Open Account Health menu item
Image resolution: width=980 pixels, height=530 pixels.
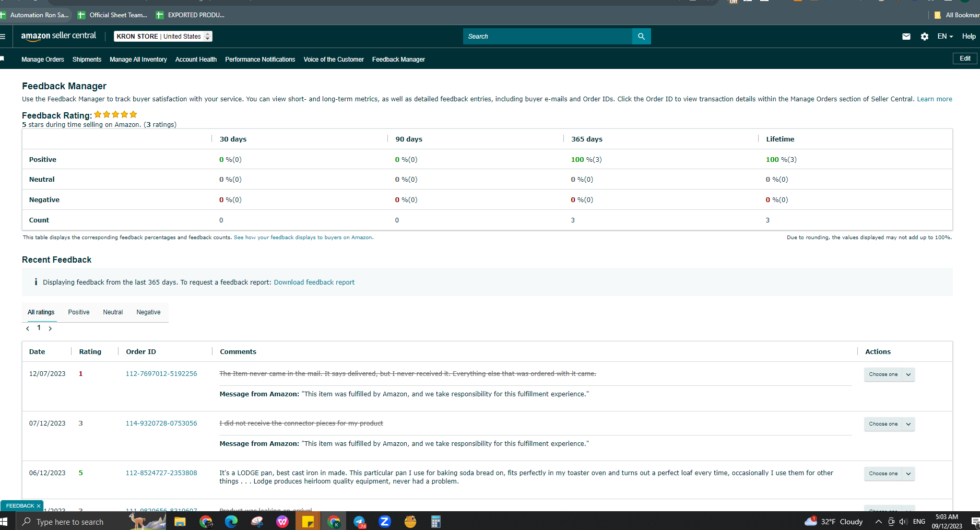tap(196, 60)
